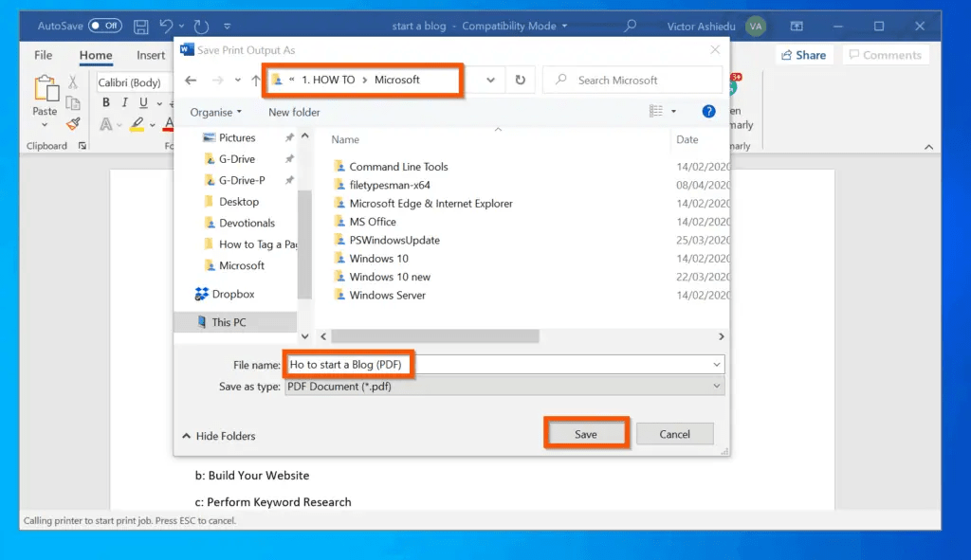Open the Save as type dropdown
The height and width of the screenshot is (560, 971).
click(x=715, y=386)
